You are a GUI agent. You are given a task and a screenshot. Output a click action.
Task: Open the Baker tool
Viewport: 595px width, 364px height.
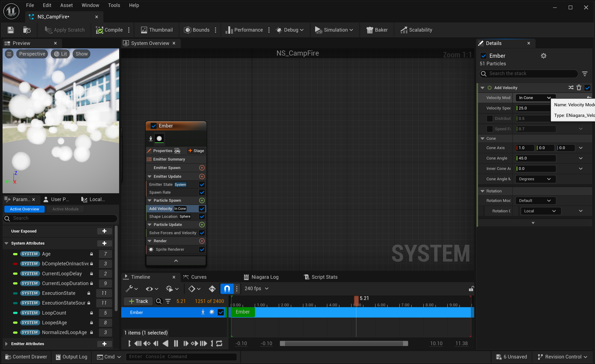point(377,30)
